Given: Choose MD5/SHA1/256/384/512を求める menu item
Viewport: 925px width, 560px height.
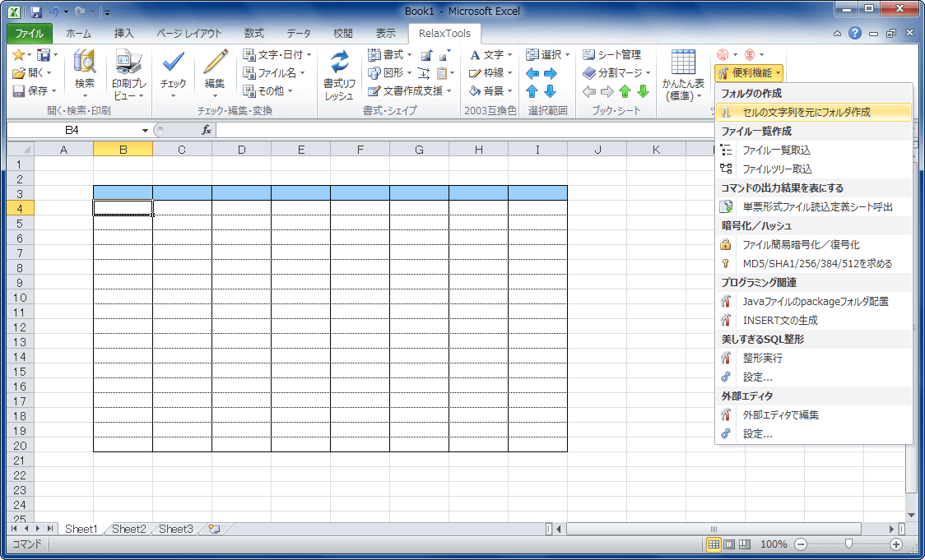Looking at the screenshot, I should (814, 263).
